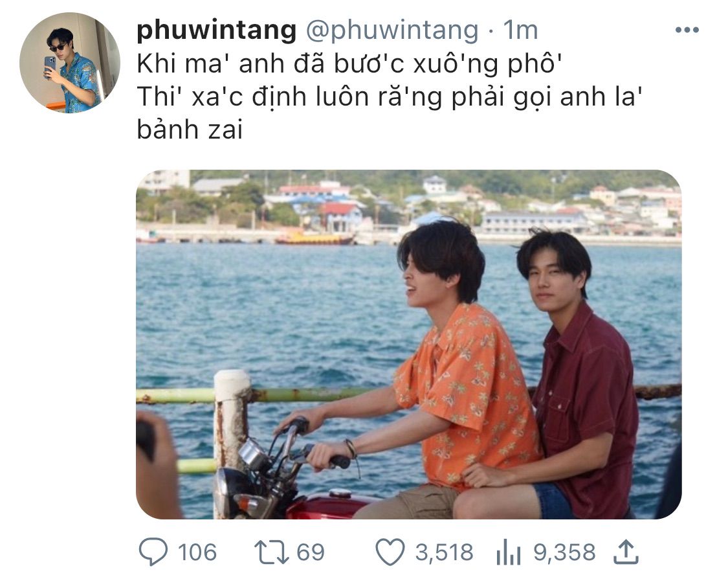728x579 pixels.
Task: Retweet this post using the arrows icon
Action: pos(271,552)
